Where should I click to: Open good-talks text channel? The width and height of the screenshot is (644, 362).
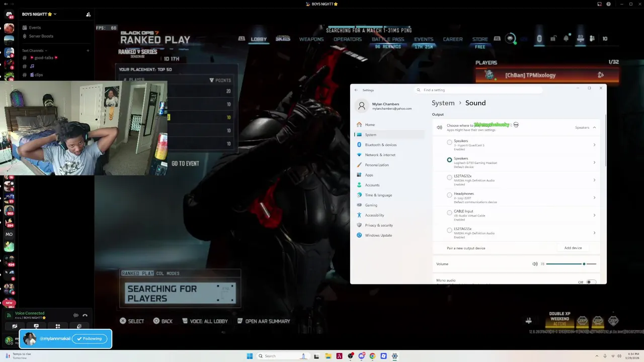coord(44,58)
